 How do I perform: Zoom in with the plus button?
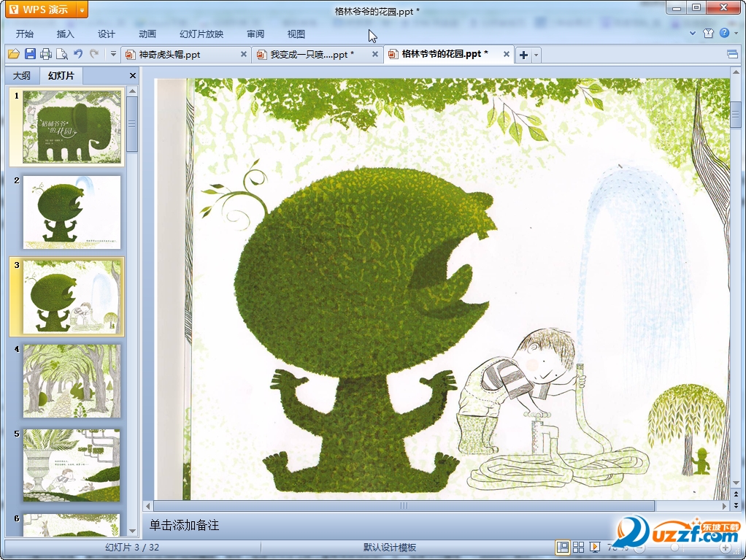tap(725, 548)
